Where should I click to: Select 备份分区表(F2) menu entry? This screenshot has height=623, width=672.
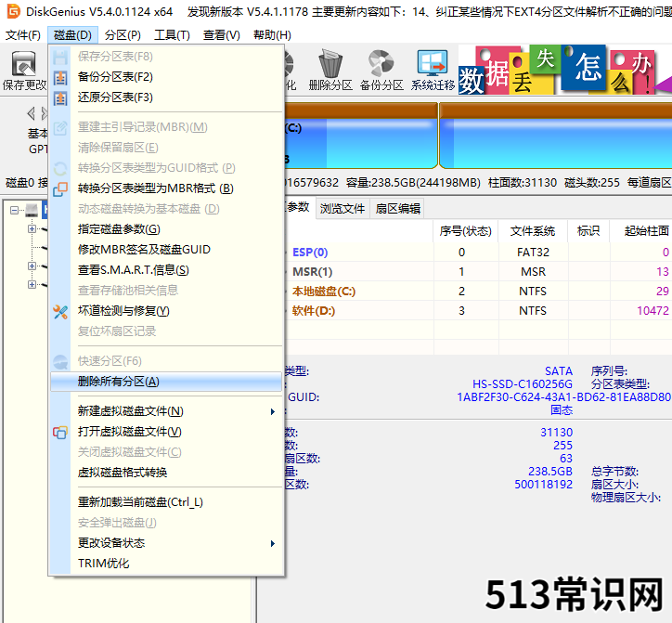(x=166, y=77)
